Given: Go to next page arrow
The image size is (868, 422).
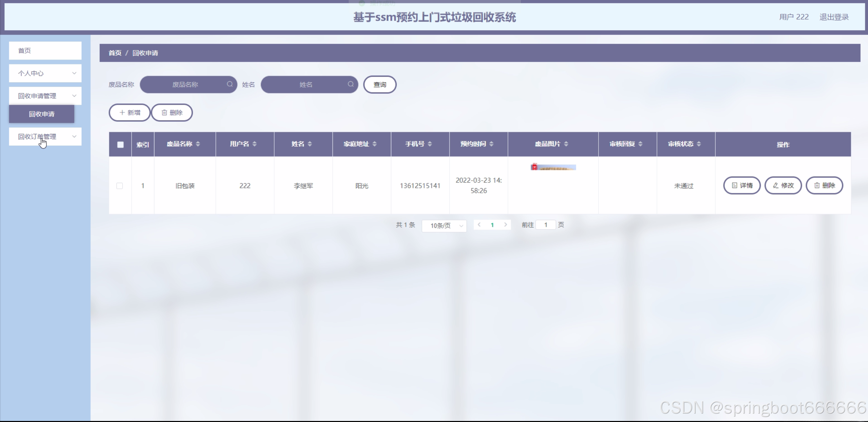Looking at the screenshot, I should (505, 225).
